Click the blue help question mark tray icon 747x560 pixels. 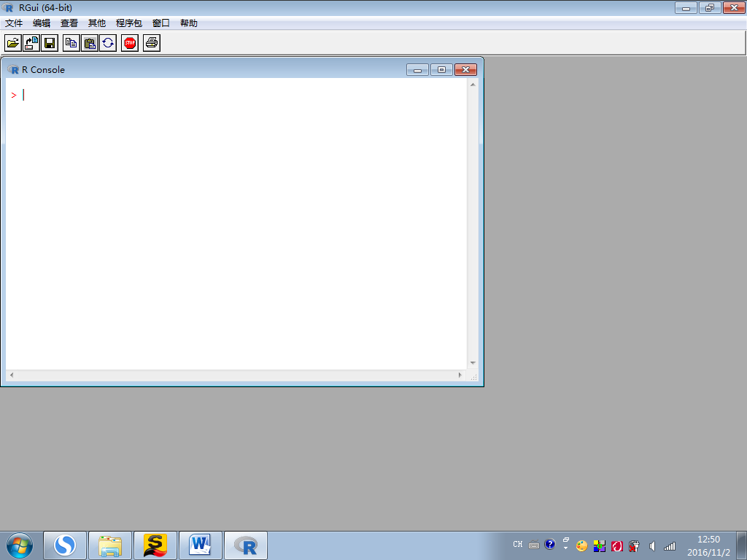point(550,544)
